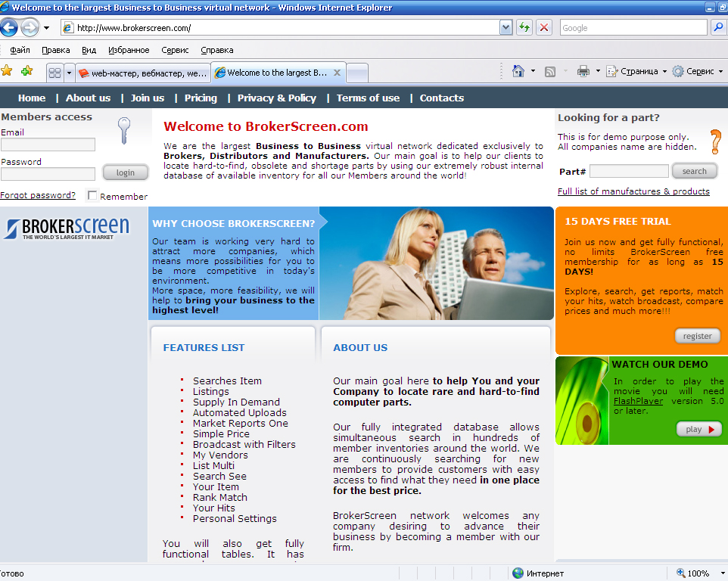Expand the Home button dropdown arrow

coord(533,71)
